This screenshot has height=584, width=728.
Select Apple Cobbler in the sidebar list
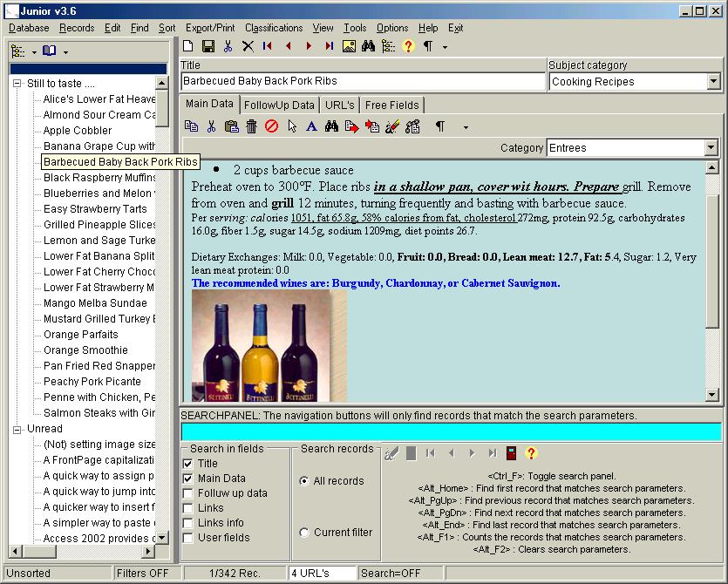click(76, 130)
